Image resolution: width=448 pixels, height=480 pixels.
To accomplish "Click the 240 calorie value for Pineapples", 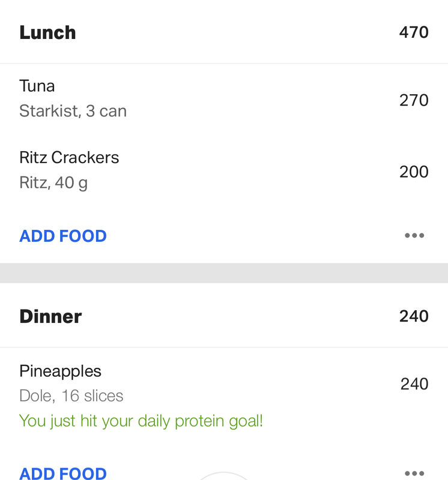I will tap(414, 384).
